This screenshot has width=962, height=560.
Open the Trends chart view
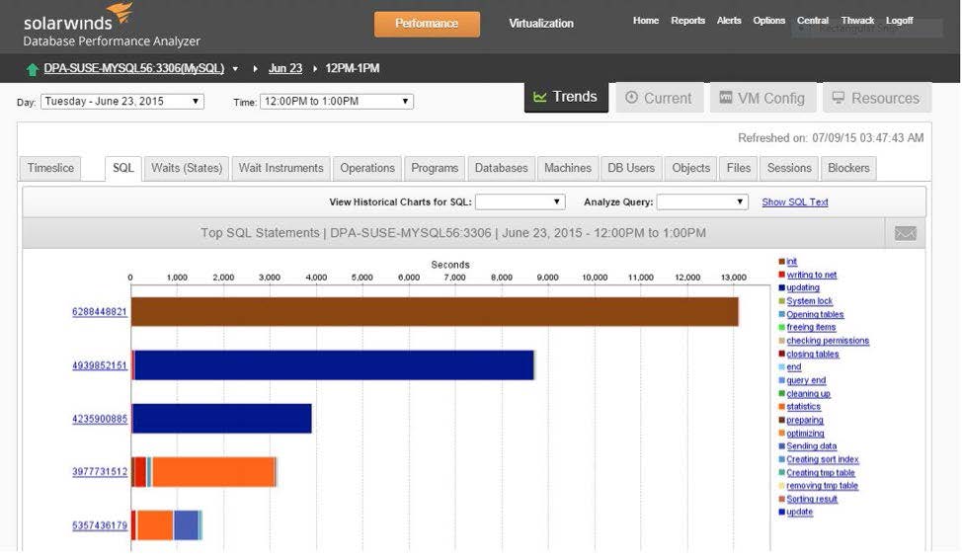(566, 97)
